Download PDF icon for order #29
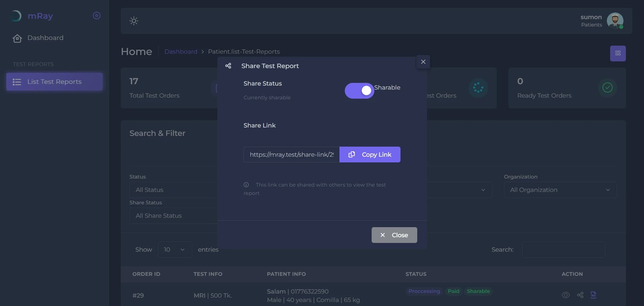644x306 pixels. (x=593, y=295)
